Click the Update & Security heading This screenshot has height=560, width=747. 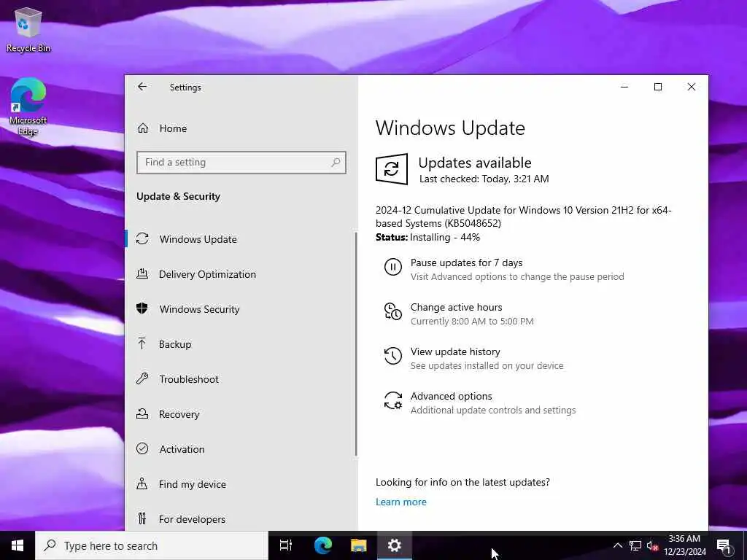tap(178, 197)
